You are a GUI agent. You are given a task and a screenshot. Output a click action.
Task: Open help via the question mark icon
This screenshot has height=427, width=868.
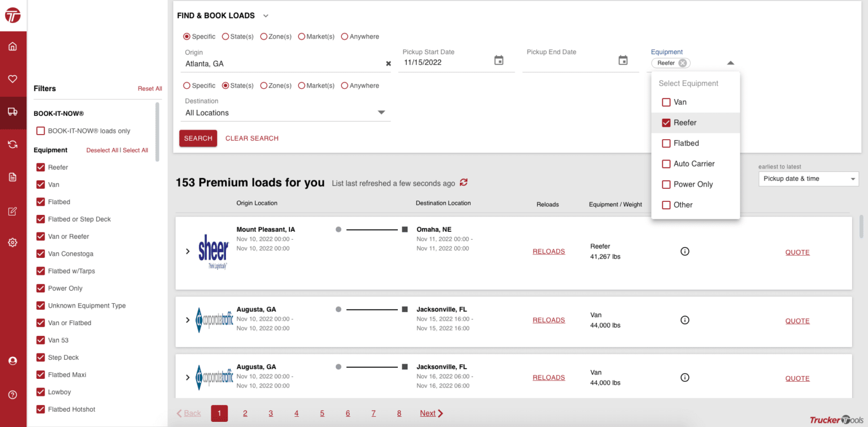[13, 394]
